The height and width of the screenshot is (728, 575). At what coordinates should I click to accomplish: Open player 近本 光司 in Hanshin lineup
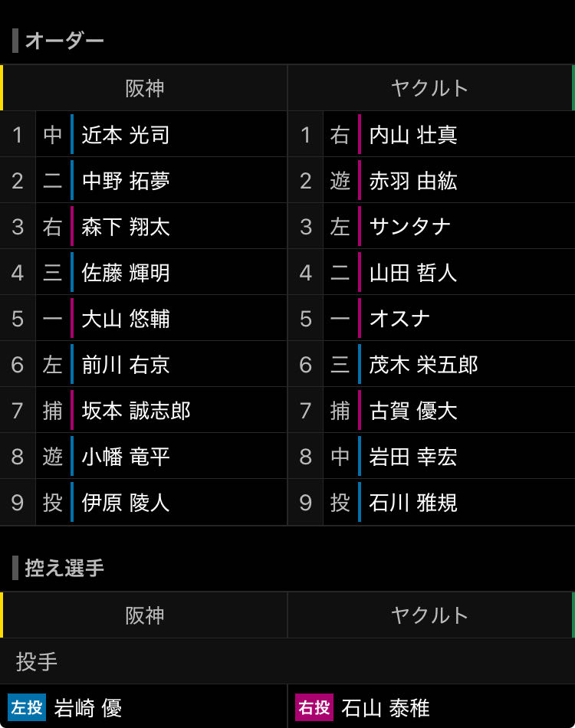click(126, 135)
